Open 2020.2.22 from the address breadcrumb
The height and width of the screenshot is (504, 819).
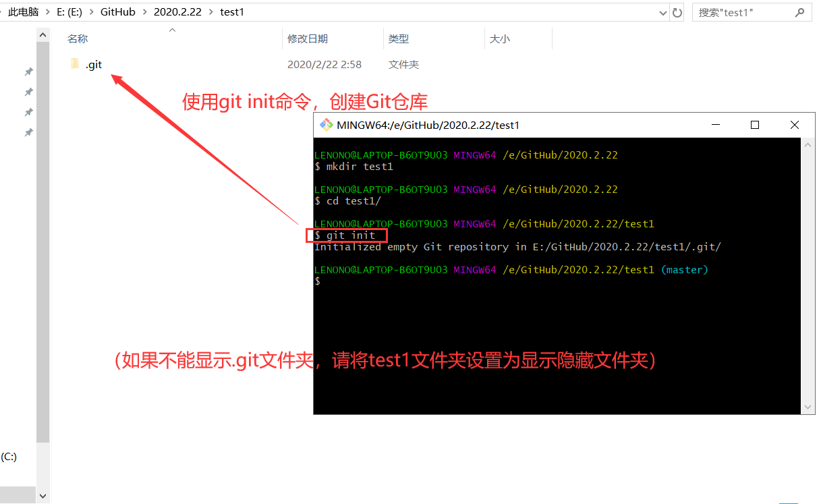177,11
